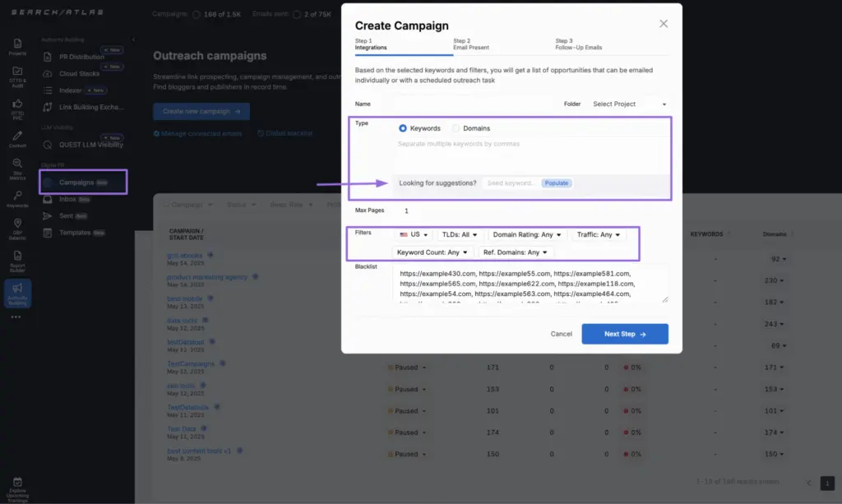Click Cancel in the dialog
Image resolution: width=842 pixels, height=504 pixels.
point(561,334)
